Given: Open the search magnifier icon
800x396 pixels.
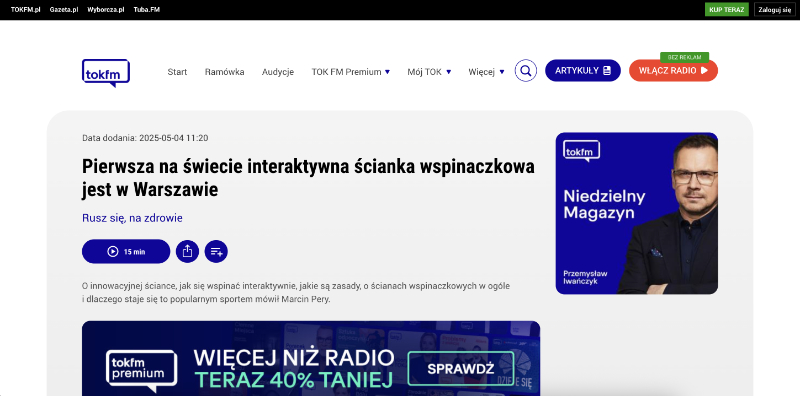Looking at the screenshot, I should pos(526,70).
